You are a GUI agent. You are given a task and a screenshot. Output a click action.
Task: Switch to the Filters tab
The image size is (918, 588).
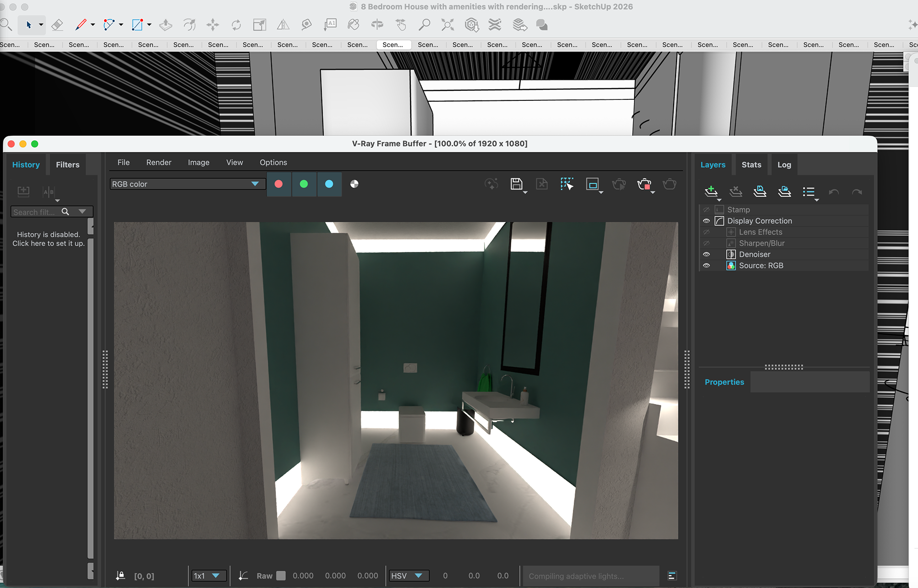pyautogui.click(x=67, y=164)
